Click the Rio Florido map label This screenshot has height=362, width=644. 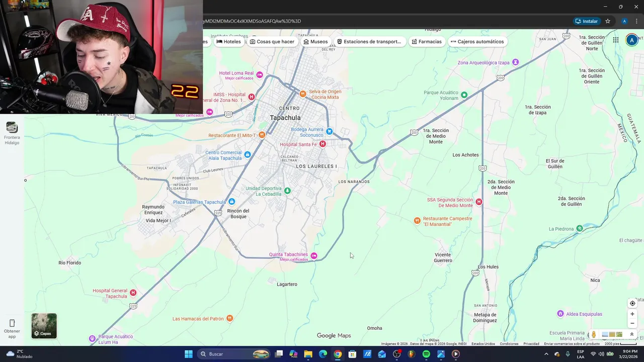(x=69, y=262)
